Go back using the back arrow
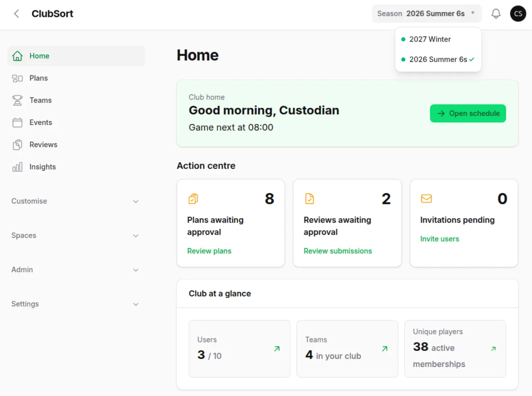Image resolution: width=532 pixels, height=396 pixels. click(x=17, y=14)
